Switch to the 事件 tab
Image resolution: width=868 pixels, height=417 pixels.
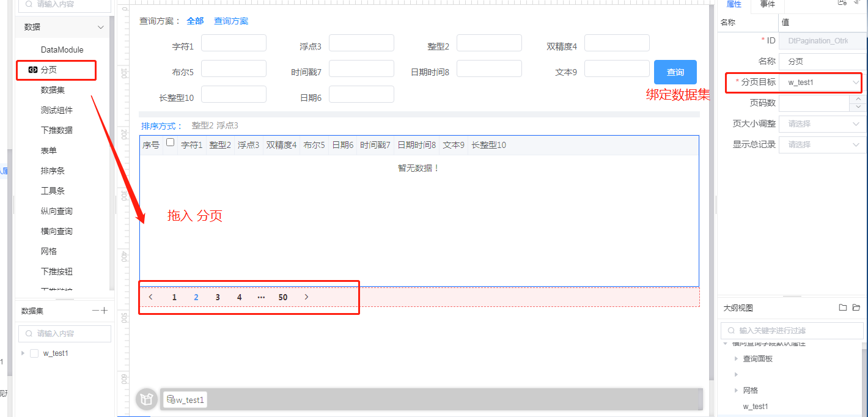point(767,4)
